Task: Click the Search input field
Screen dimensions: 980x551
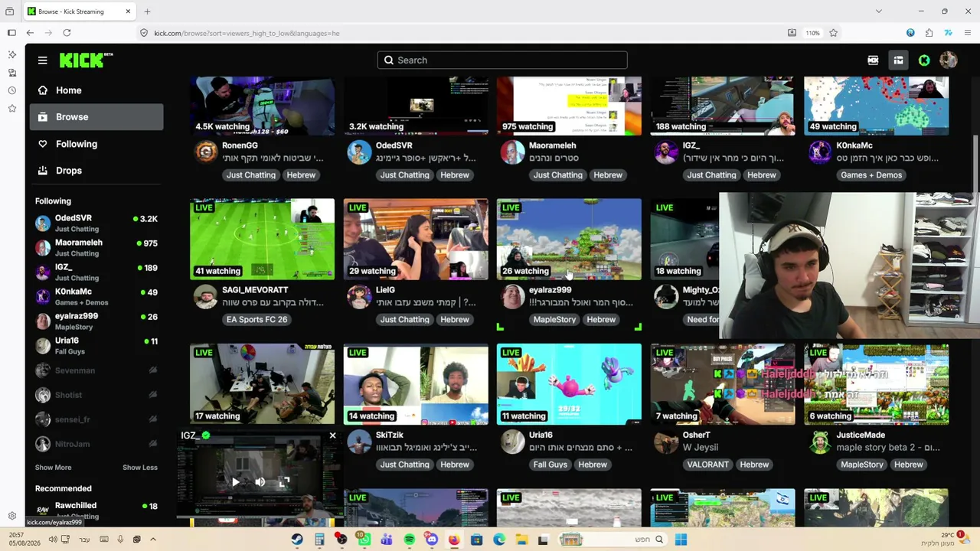Action: tap(502, 60)
